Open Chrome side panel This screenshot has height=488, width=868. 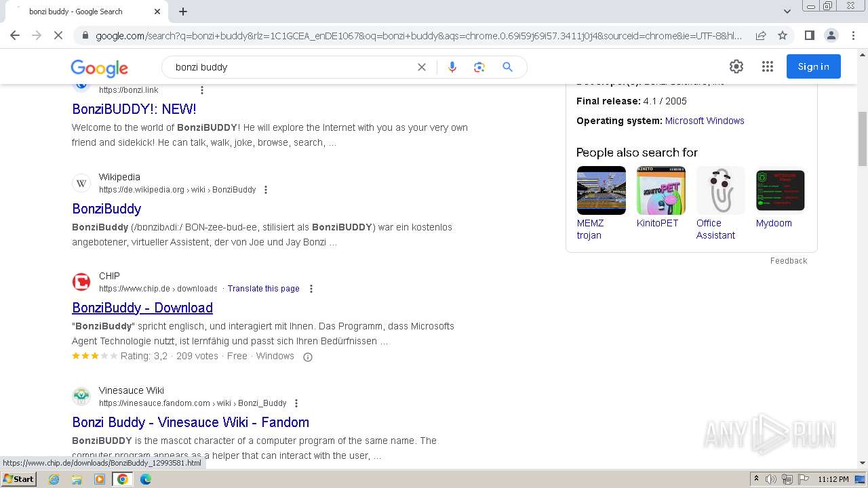pos(810,35)
